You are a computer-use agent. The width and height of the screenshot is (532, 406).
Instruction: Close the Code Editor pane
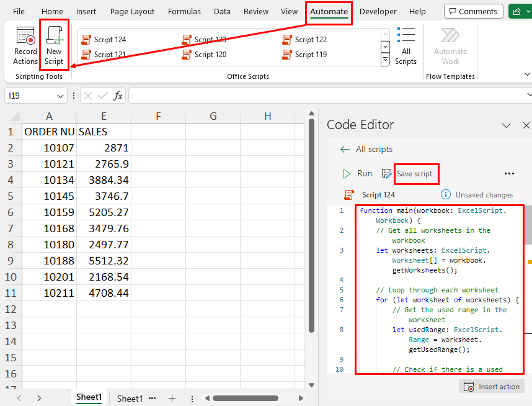[526, 125]
